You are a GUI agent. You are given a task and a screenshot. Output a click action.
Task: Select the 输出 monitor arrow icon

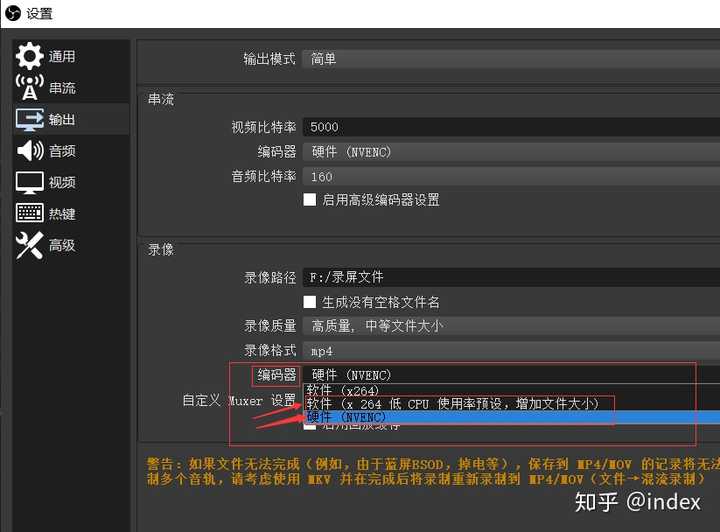(29, 119)
